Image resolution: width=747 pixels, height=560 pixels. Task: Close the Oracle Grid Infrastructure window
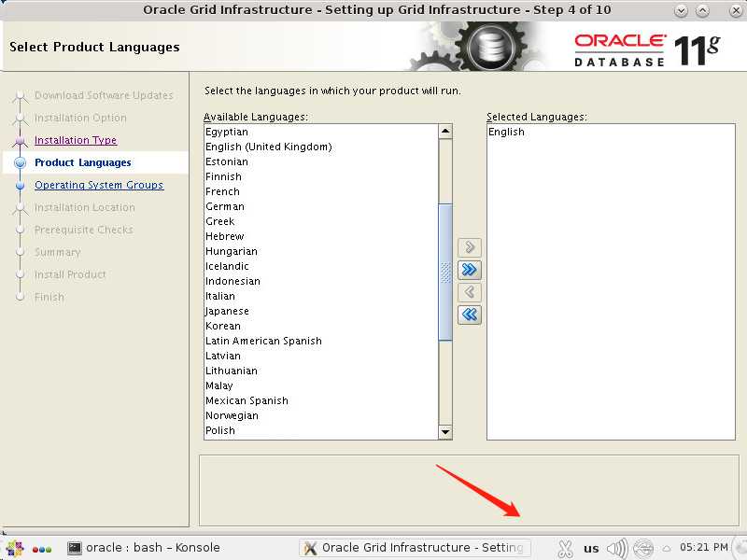[736, 10]
